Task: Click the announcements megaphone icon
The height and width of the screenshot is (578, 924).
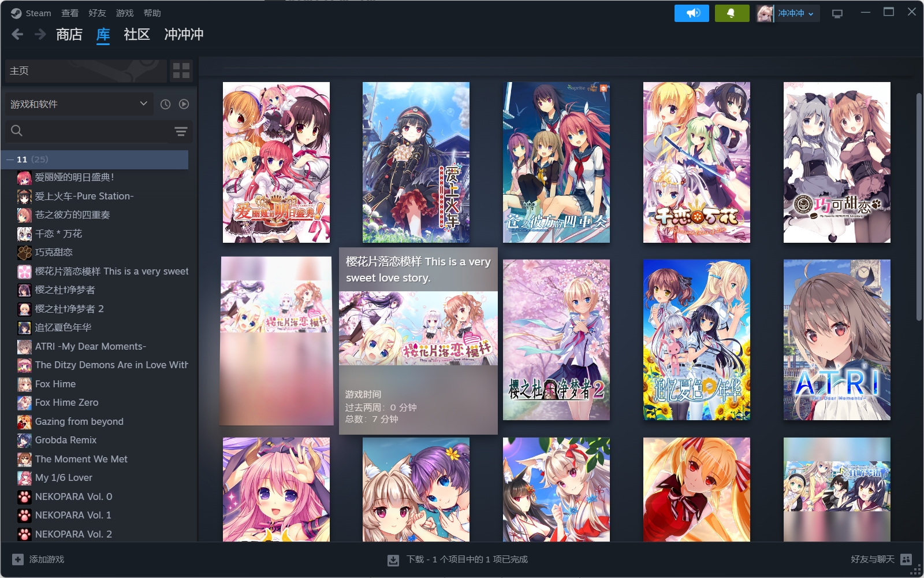Action: [x=691, y=13]
